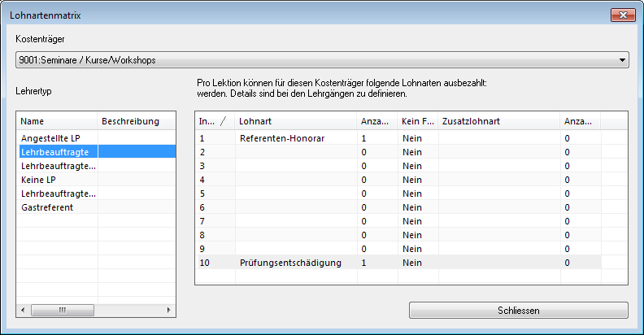Click the Schliessen button

point(518,311)
